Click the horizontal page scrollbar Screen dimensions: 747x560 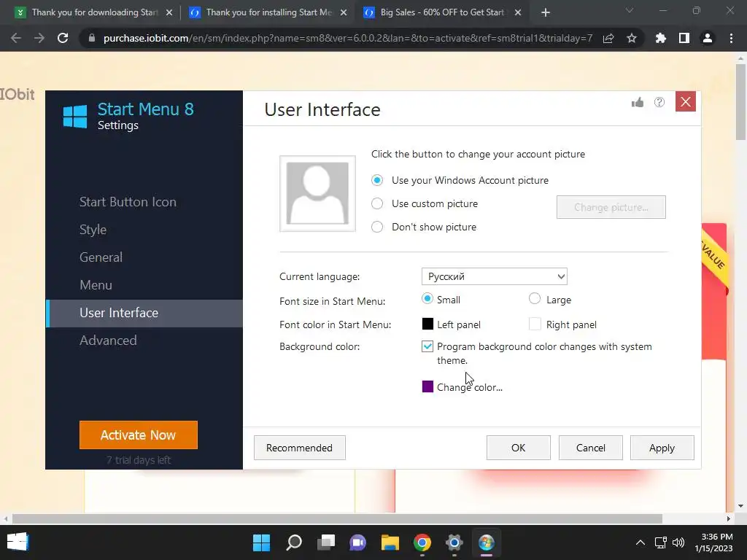pos(337,518)
